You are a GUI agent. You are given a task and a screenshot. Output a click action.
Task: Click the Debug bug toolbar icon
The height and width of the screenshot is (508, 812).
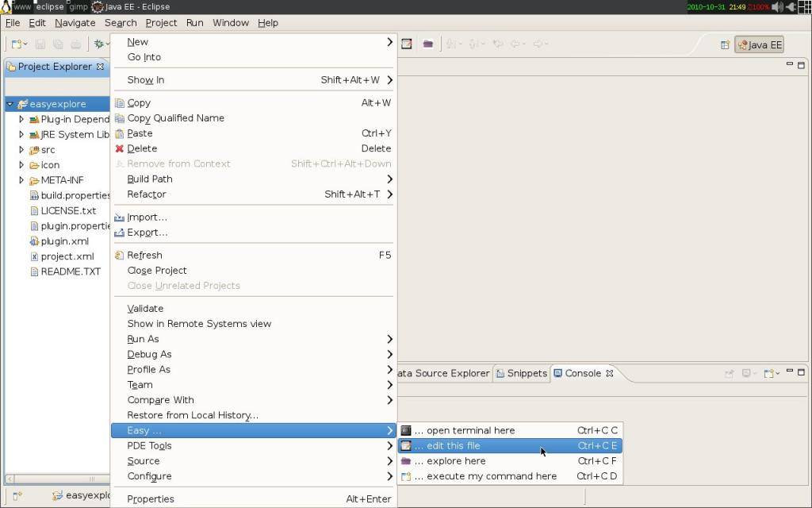(98, 44)
